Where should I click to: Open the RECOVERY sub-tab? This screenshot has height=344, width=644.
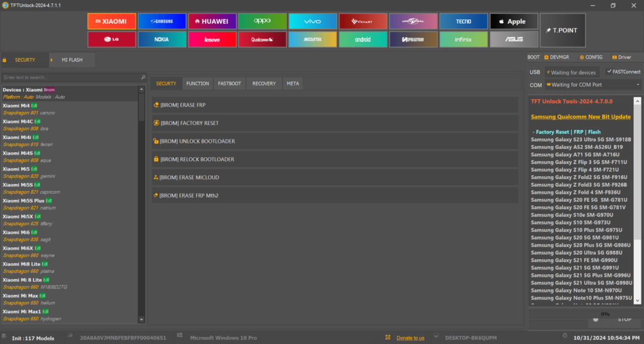(x=264, y=84)
